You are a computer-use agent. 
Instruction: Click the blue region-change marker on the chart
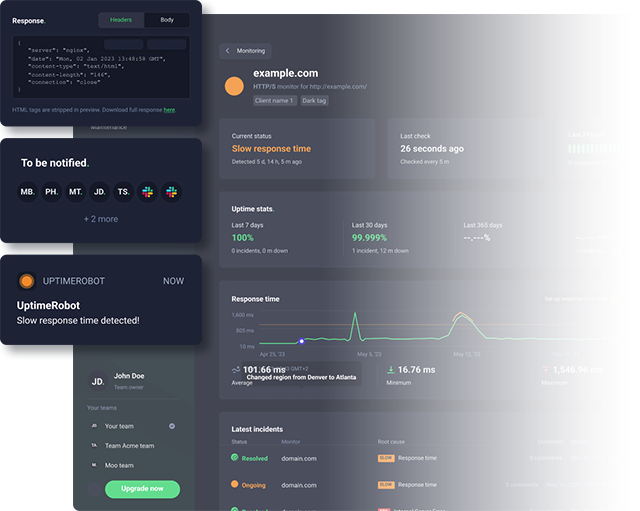tap(301, 341)
